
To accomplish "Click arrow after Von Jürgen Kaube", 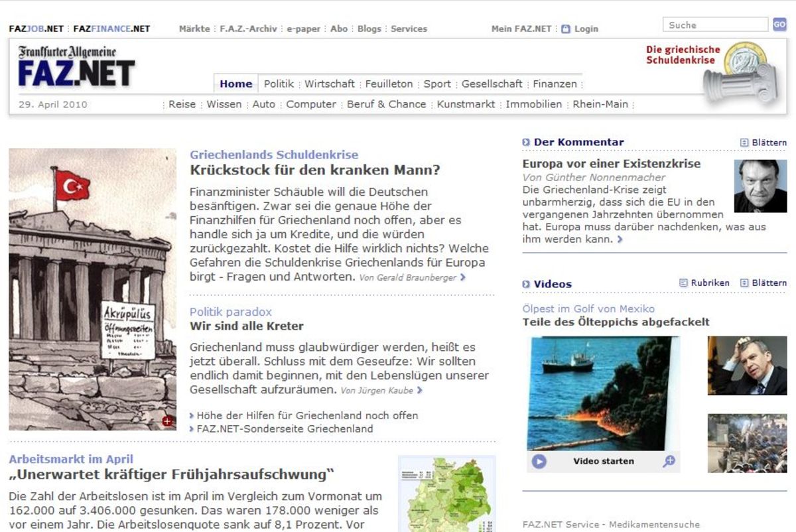I will tap(420, 391).
